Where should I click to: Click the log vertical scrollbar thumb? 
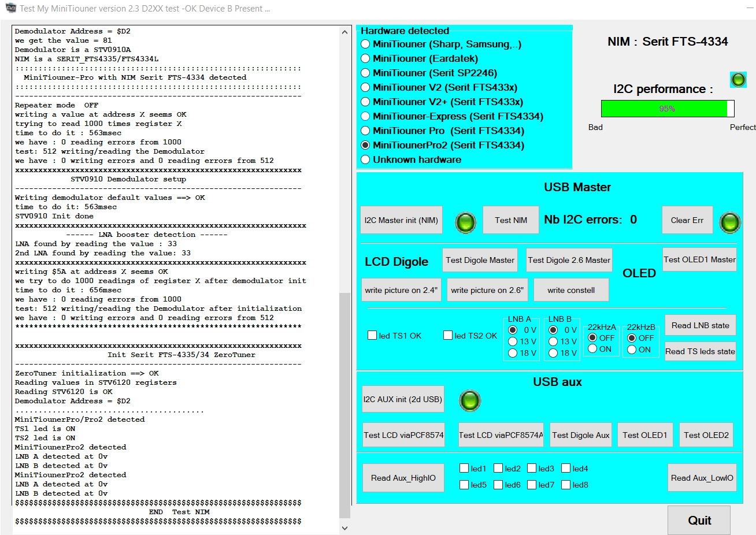tap(345, 406)
